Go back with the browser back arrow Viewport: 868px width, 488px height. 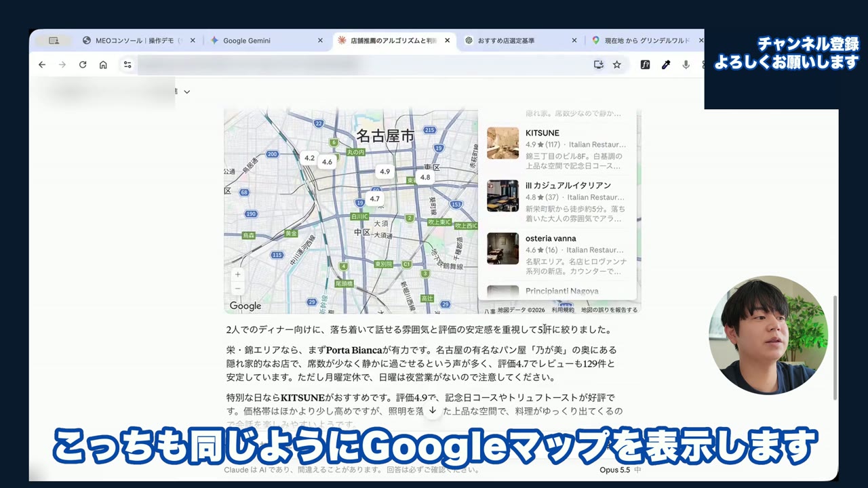(x=42, y=65)
